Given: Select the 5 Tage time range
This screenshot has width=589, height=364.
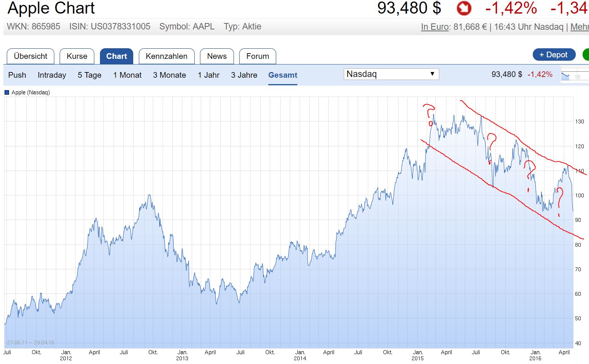Looking at the screenshot, I should [89, 75].
